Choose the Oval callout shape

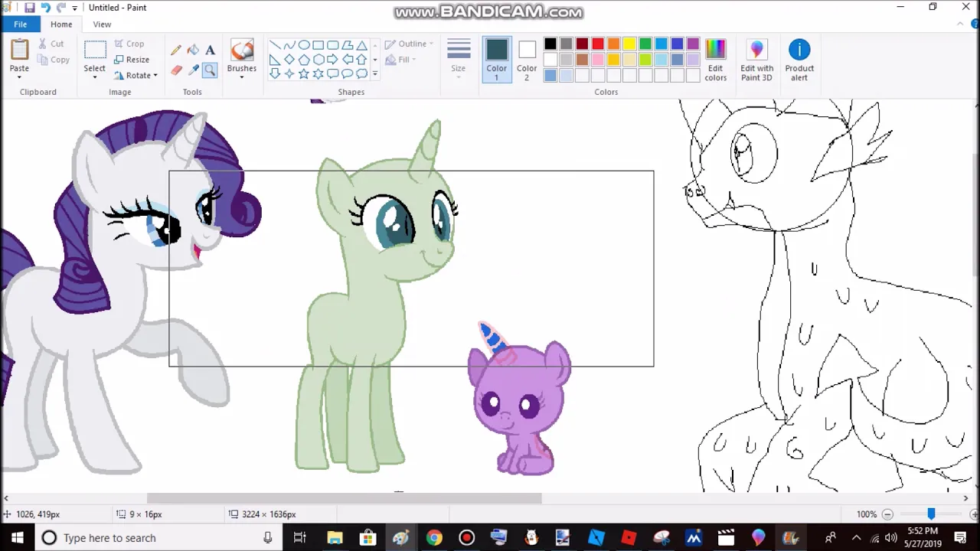(348, 73)
